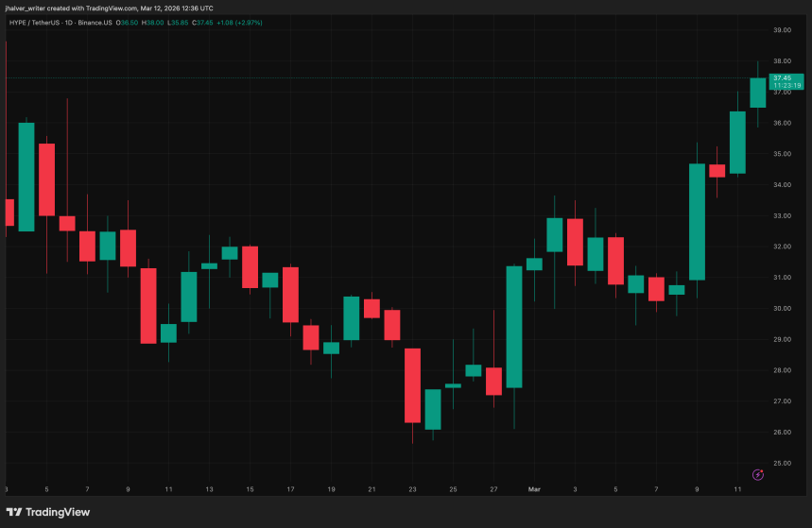Screen dimensions: 812x528
Task: Click the 23 label on the date axis
Action: (412, 489)
